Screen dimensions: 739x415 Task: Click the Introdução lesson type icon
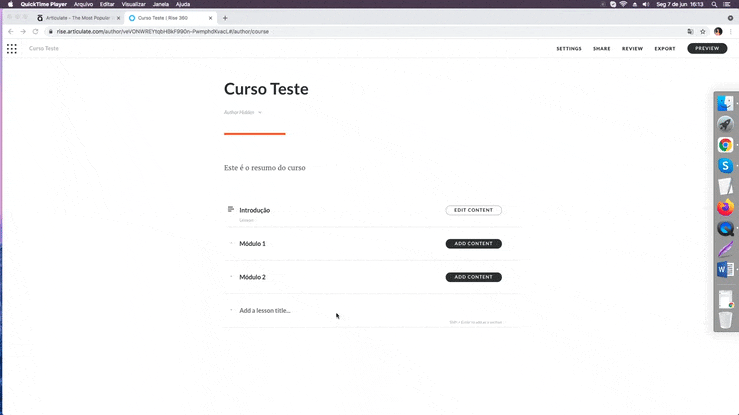click(x=231, y=209)
